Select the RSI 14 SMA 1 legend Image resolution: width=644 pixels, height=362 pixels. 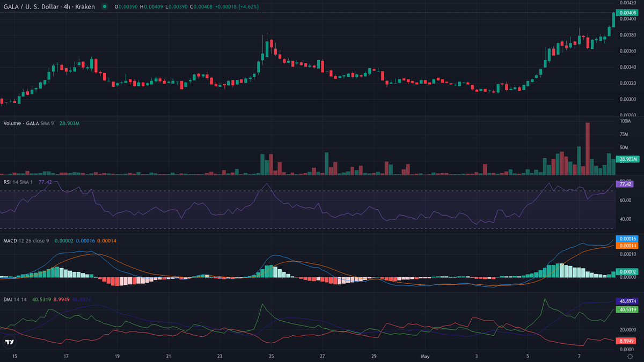(x=18, y=182)
